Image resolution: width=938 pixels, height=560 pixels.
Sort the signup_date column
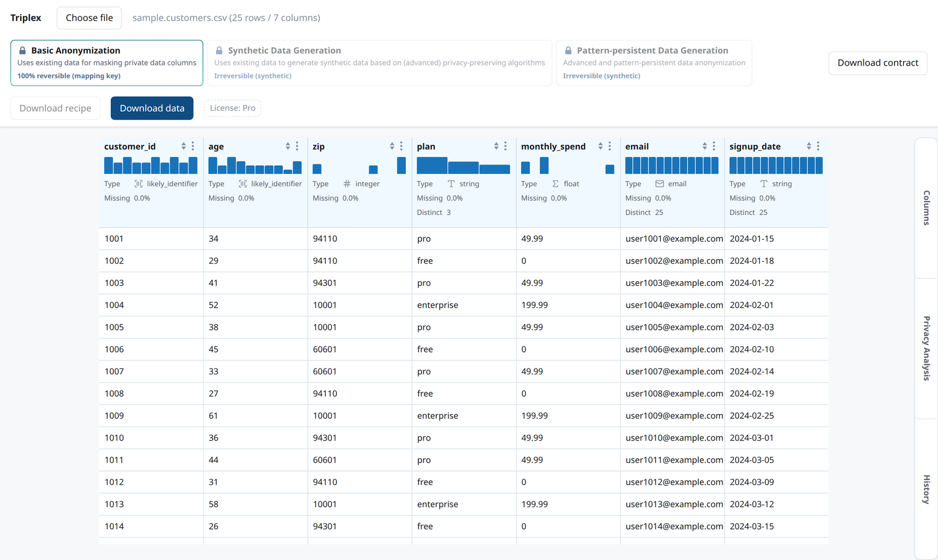tap(809, 146)
